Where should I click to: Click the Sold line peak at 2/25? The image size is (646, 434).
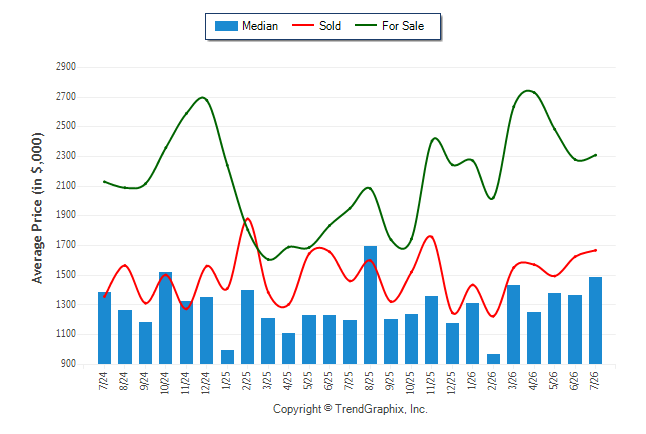point(247,219)
